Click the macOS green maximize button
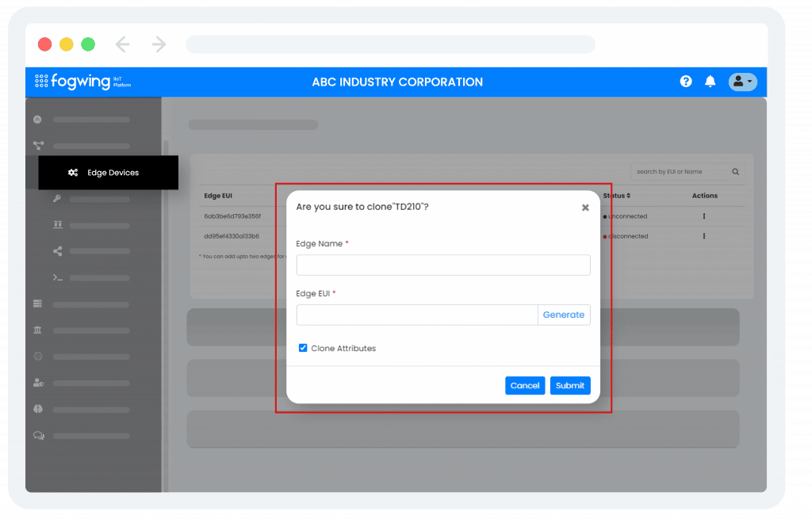This screenshot has width=812, height=519. 88,44
